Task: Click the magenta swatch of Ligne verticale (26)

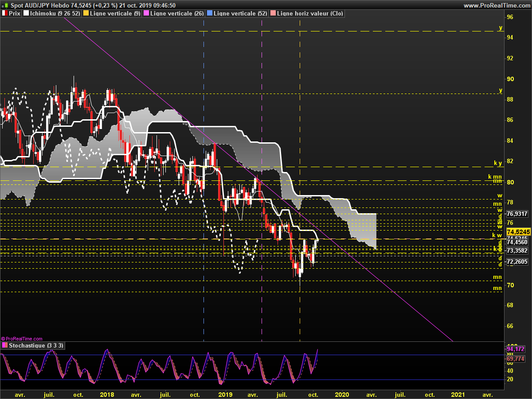Action: click(x=147, y=14)
